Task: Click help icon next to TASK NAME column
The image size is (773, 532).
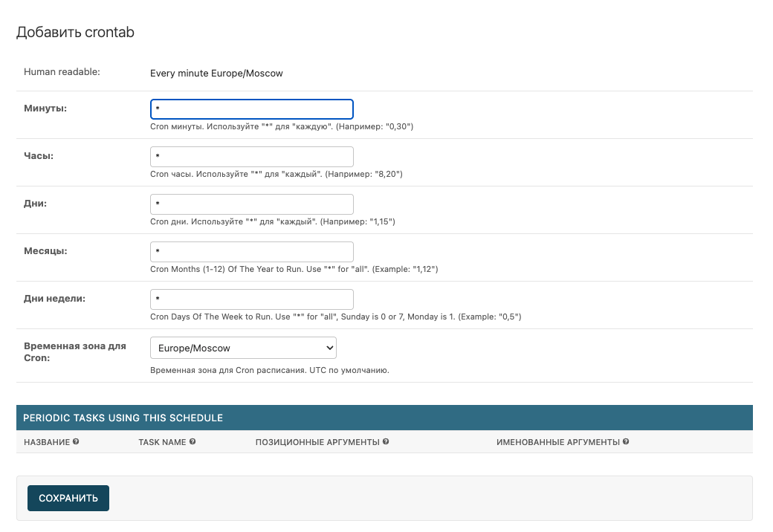Action: pos(193,442)
